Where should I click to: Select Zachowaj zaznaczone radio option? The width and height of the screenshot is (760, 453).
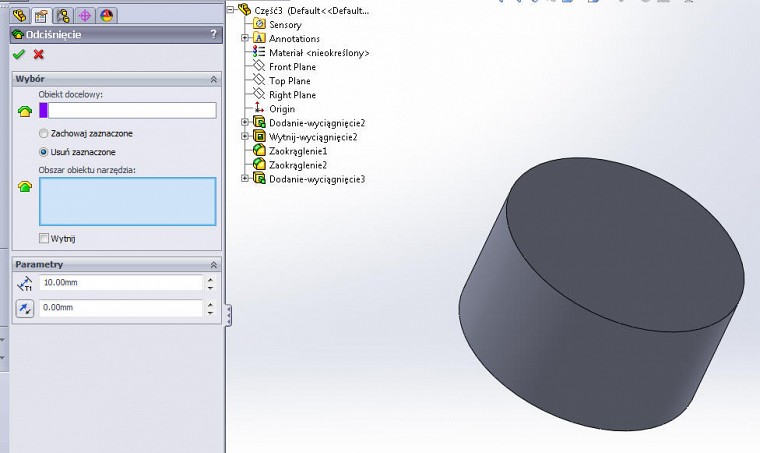pos(44,133)
